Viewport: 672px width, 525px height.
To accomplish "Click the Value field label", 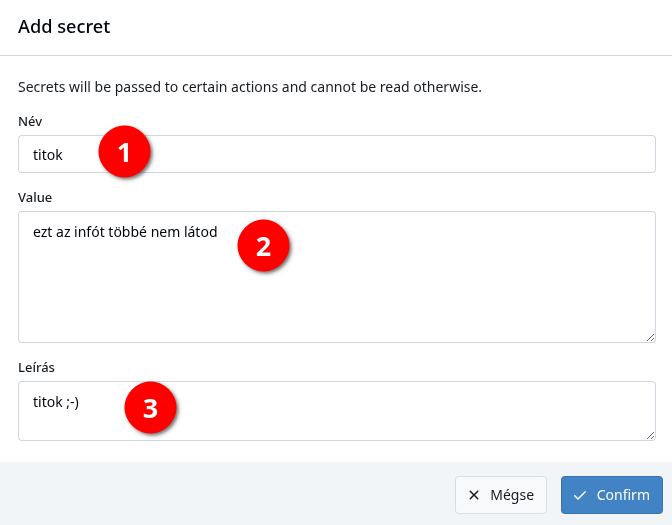I will tap(35, 198).
